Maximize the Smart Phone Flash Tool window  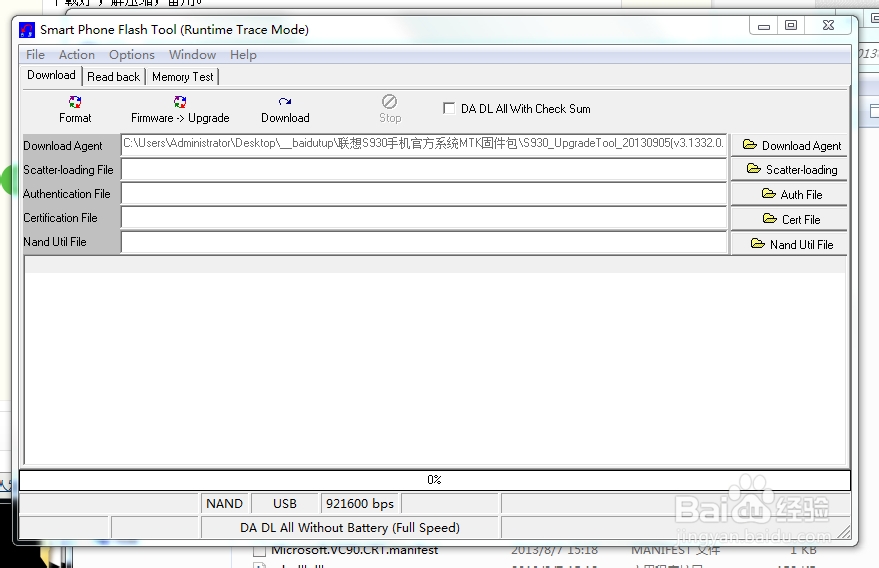790,25
